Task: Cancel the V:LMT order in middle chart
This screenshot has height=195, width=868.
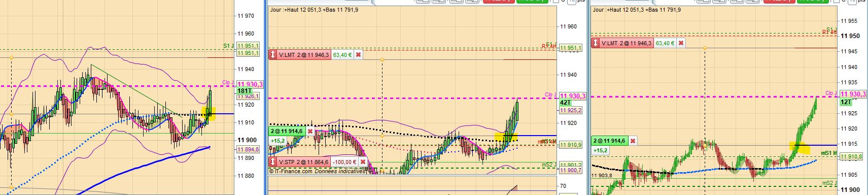Action: point(358,54)
